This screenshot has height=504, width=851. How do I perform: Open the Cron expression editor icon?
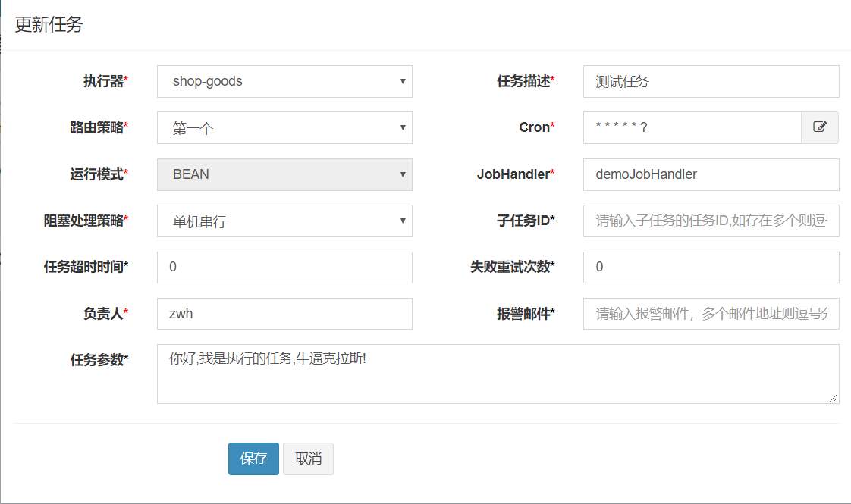coord(819,127)
